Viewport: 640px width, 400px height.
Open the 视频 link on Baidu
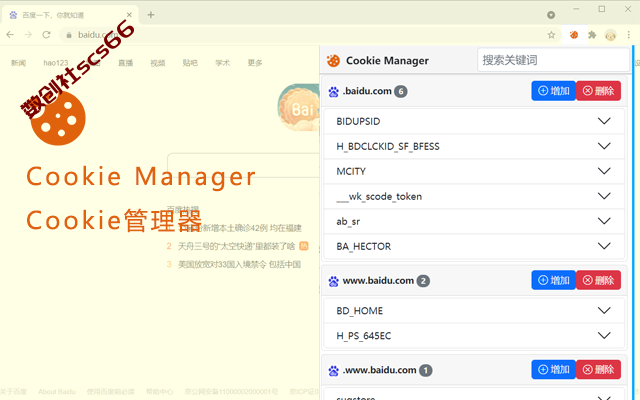pyautogui.click(x=158, y=63)
